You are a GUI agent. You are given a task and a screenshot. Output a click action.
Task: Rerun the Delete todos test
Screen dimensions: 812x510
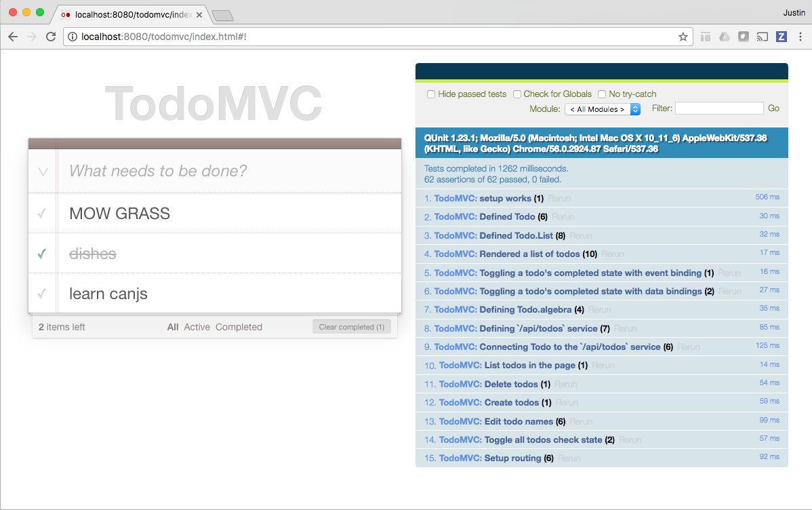(x=565, y=384)
